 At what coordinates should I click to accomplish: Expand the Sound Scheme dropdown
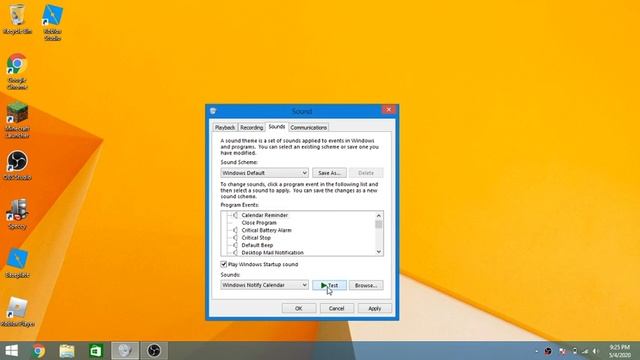[x=264, y=173]
